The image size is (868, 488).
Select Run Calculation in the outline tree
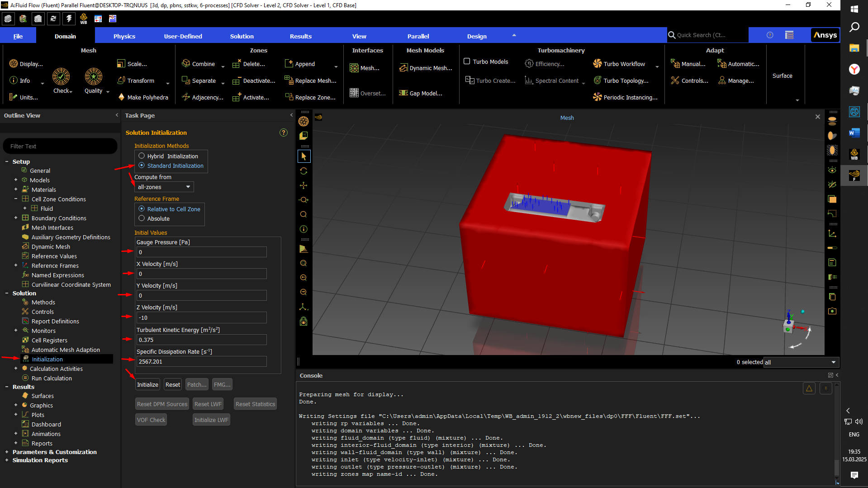(x=52, y=378)
